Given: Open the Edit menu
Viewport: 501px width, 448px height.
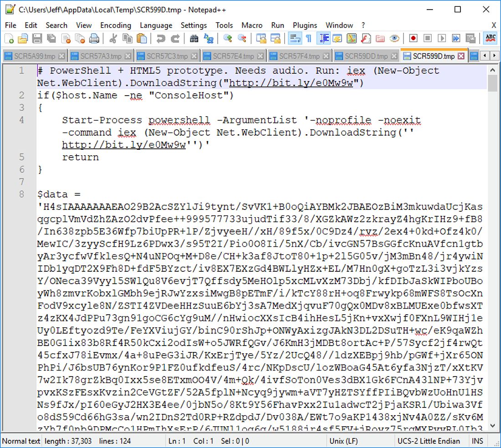Looking at the screenshot, I should tap(31, 25).
